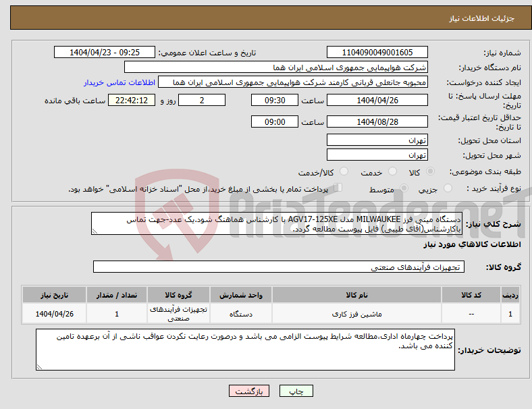Click the goods group field تجهیزات فرآیندهای صنعتی
Viewport: 532px width, 409px height.
(x=279, y=267)
